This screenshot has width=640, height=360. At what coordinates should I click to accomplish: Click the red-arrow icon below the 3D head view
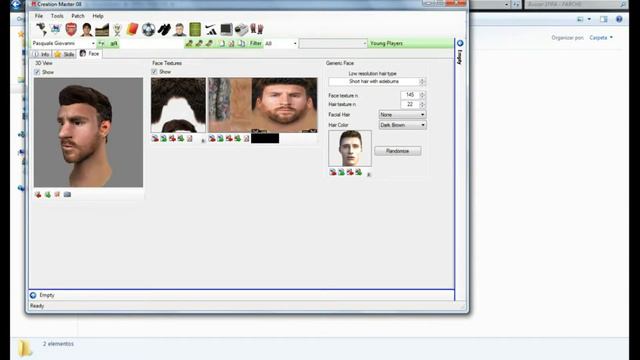pos(38,195)
